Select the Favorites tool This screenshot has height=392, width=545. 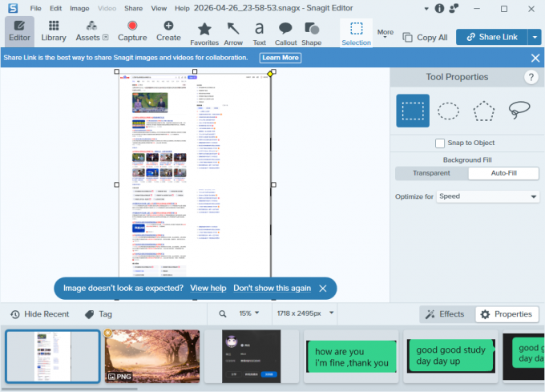pos(204,34)
